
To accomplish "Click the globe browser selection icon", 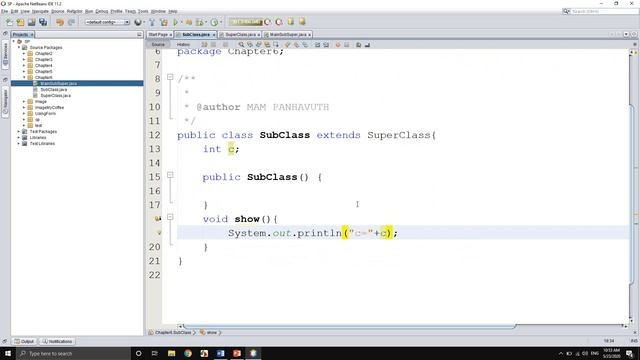I will 138,22.
